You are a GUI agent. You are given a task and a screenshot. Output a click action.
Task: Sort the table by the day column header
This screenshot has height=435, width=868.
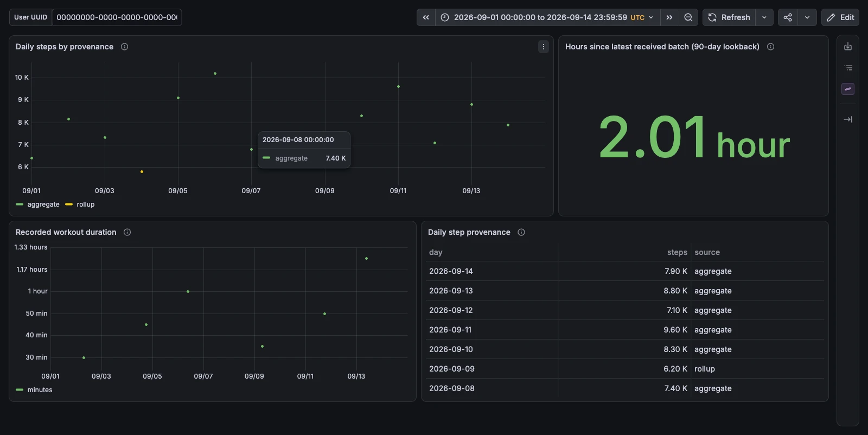436,252
